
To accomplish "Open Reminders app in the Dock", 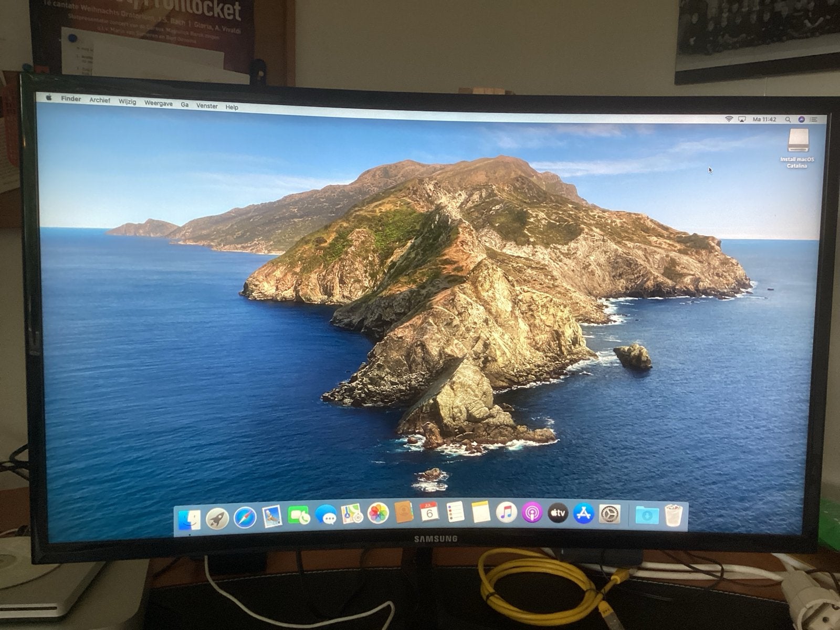I will [455, 512].
